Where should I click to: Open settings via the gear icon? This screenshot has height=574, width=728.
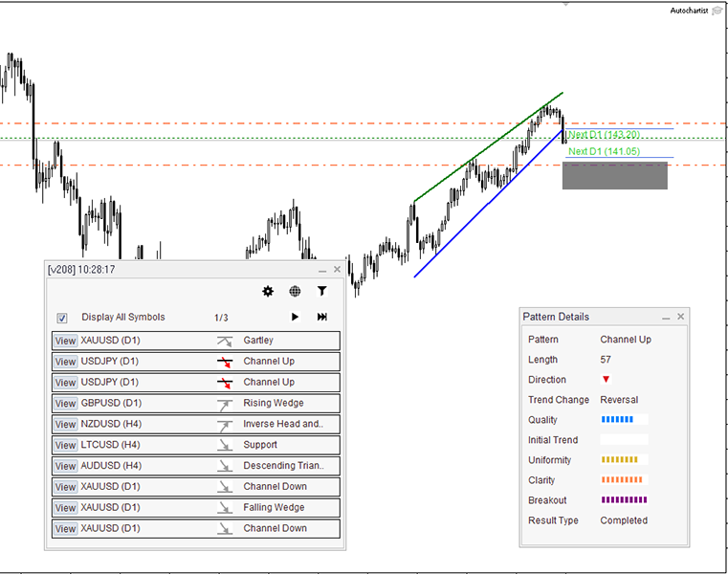tap(268, 292)
